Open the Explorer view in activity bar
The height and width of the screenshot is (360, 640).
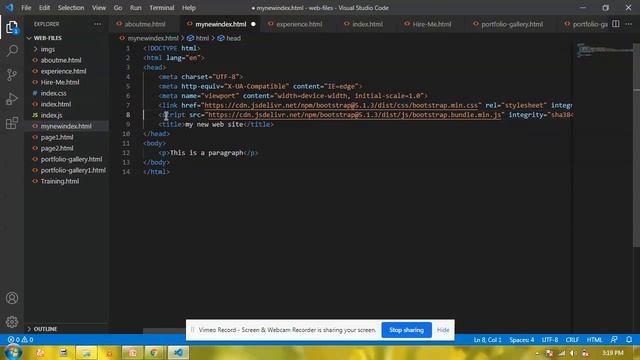tap(12, 27)
